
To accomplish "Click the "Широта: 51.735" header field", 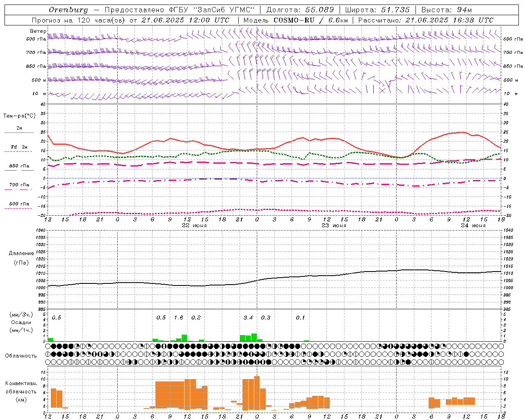I will pos(377,10).
